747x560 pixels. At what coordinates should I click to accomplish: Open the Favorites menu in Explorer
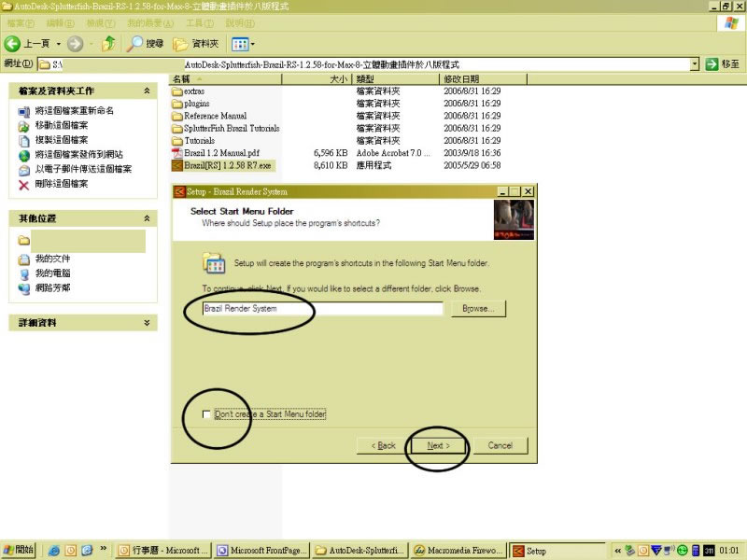coord(150,22)
